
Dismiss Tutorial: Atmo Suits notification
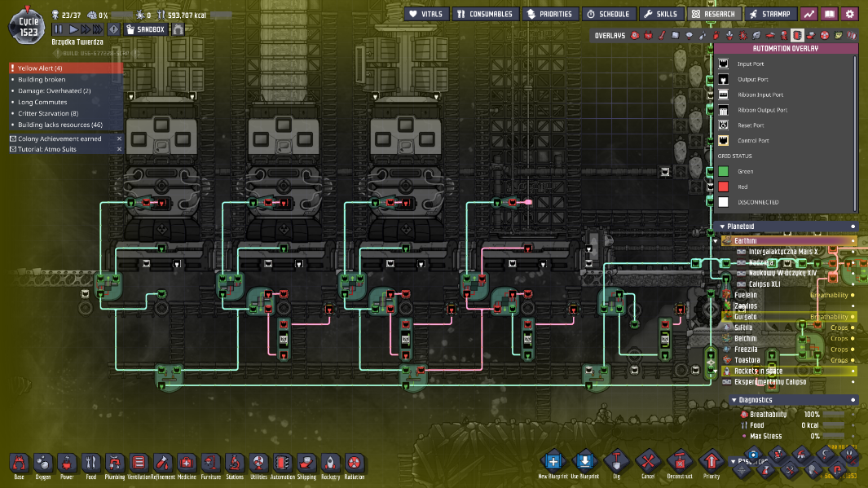point(119,149)
